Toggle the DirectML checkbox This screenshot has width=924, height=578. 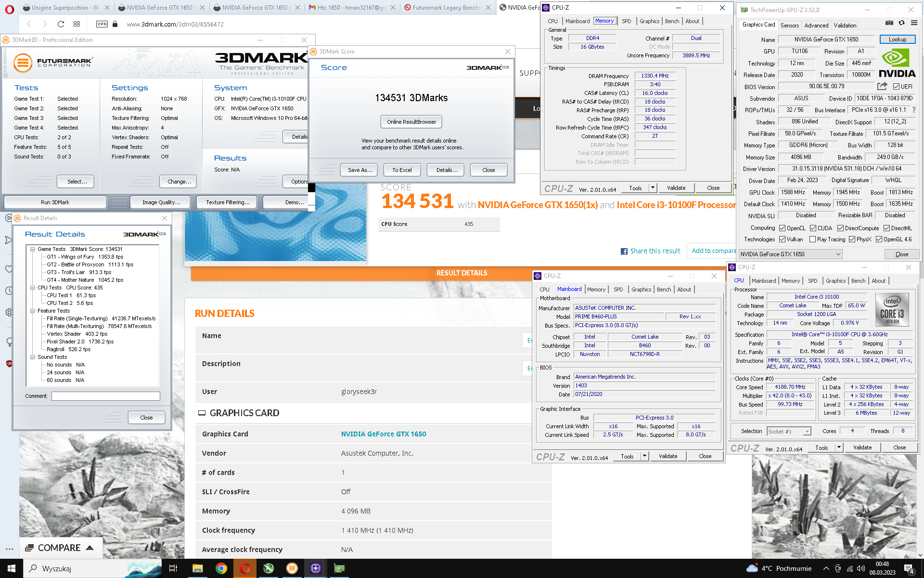886,228
